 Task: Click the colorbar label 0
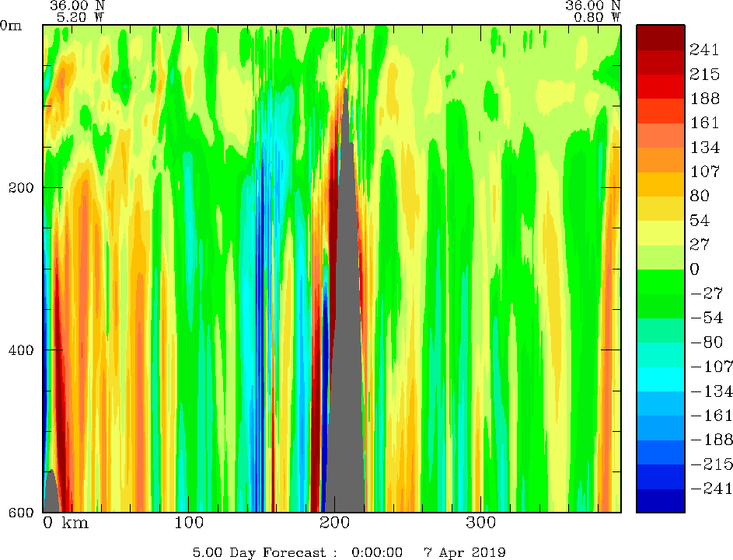click(695, 269)
